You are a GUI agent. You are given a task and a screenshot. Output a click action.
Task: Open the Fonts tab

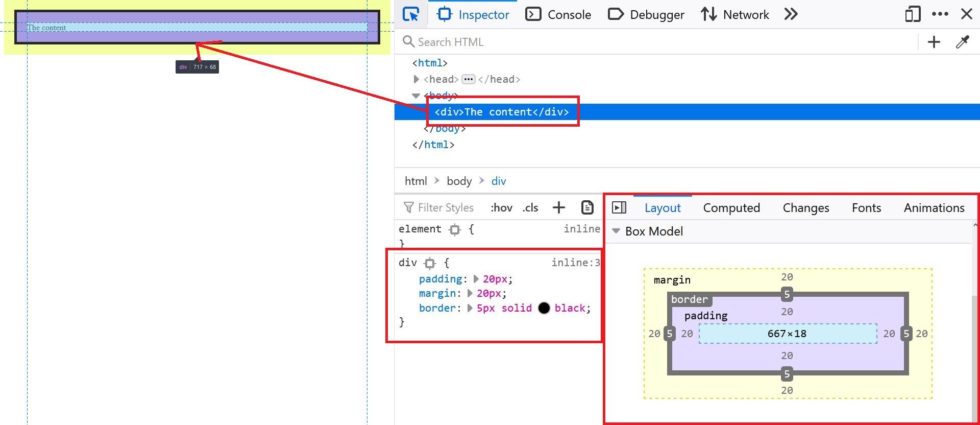click(866, 207)
